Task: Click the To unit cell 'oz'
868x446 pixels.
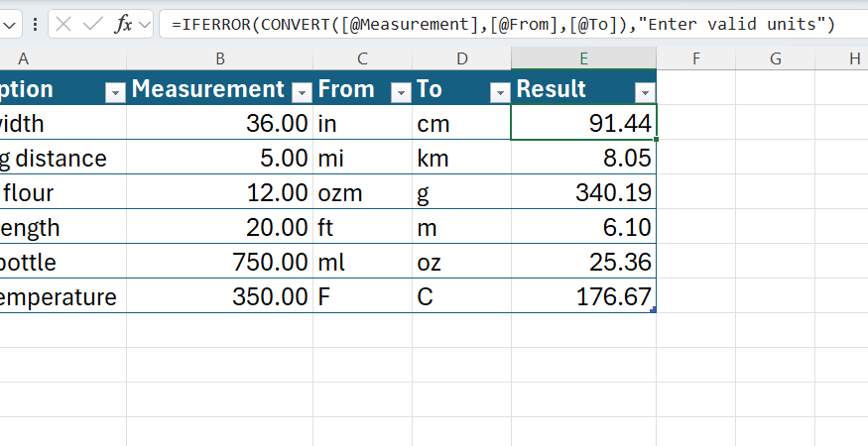Action: [461, 262]
